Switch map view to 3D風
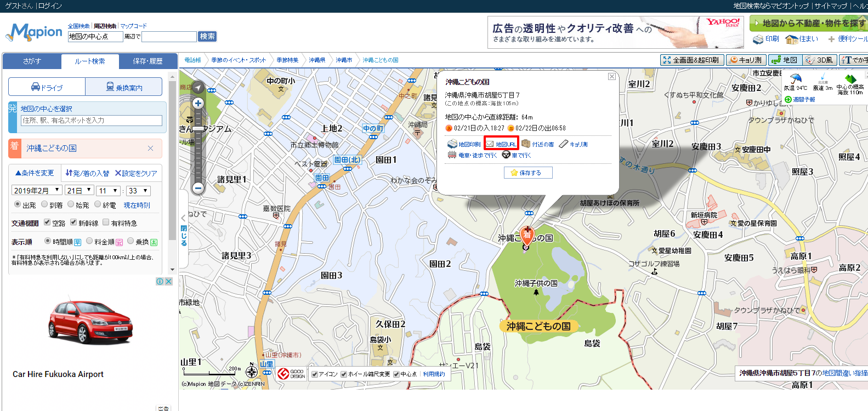The width and height of the screenshot is (868, 411). [819, 60]
